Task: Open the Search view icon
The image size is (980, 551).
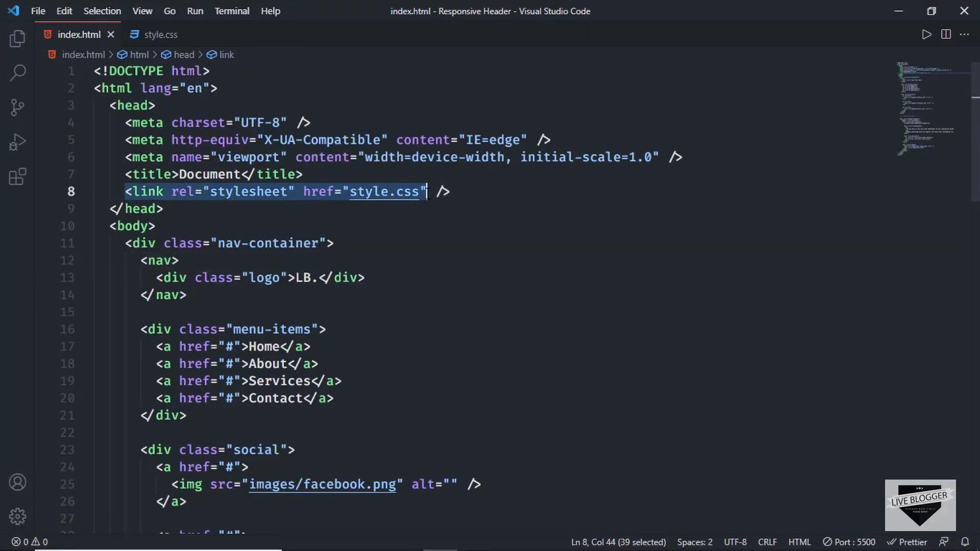Action: (17, 72)
